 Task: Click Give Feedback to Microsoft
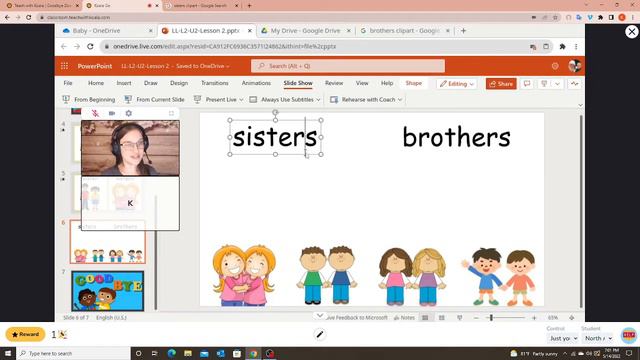[356, 318]
